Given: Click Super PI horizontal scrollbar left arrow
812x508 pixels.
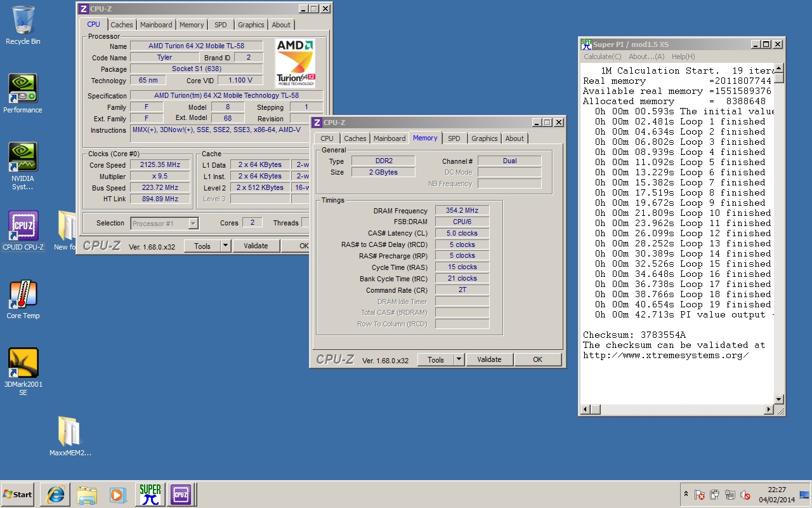Looking at the screenshot, I should click(586, 410).
